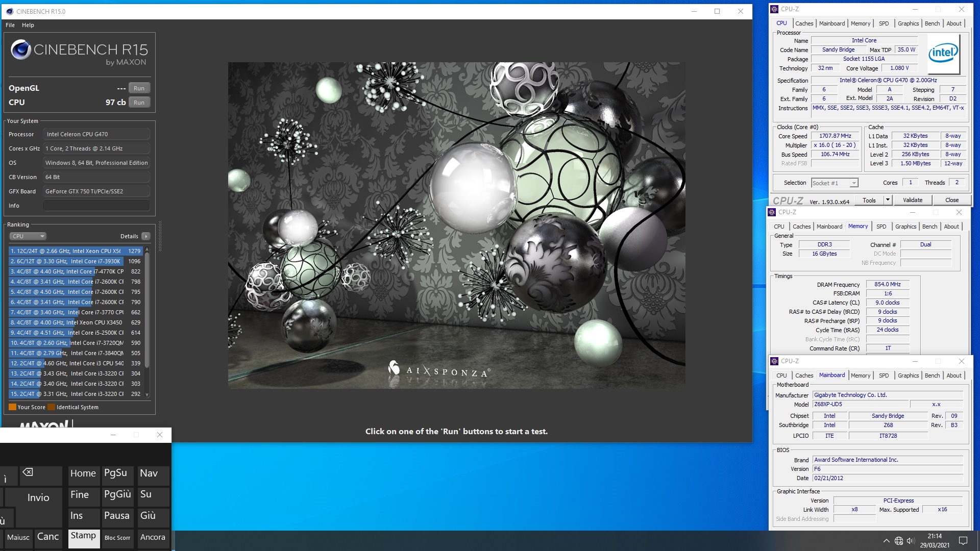Click the rendered AIXSPONZA scene image
Image resolution: width=980 pixels, height=551 pixels.
(x=456, y=226)
